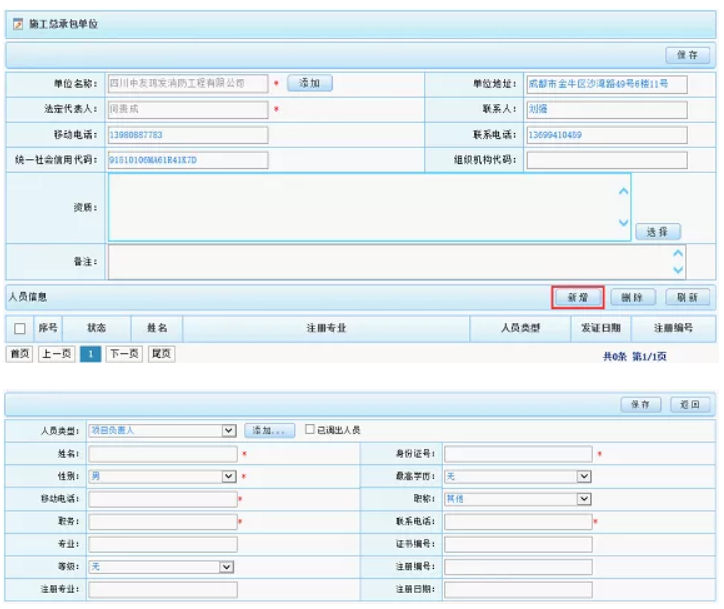724x609 pixels.
Task: Sort by 注册专业 column header
Action: pyautogui.click(x=326, y=328)
